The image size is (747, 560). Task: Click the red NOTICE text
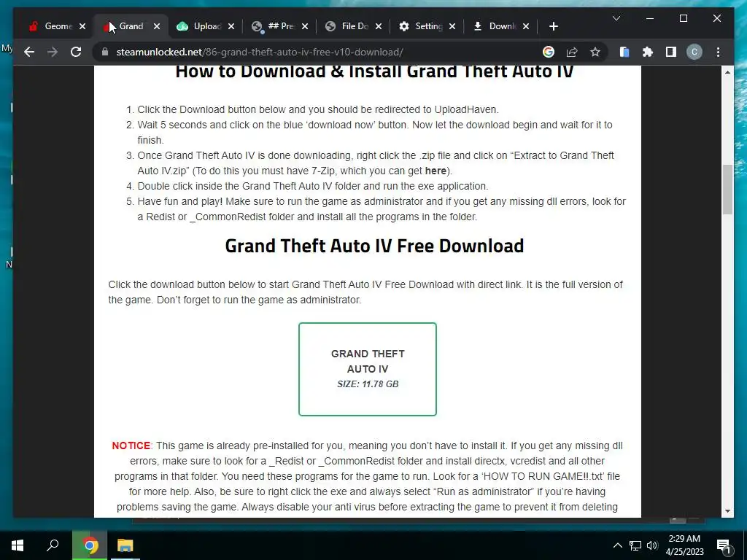click(131, 446)
